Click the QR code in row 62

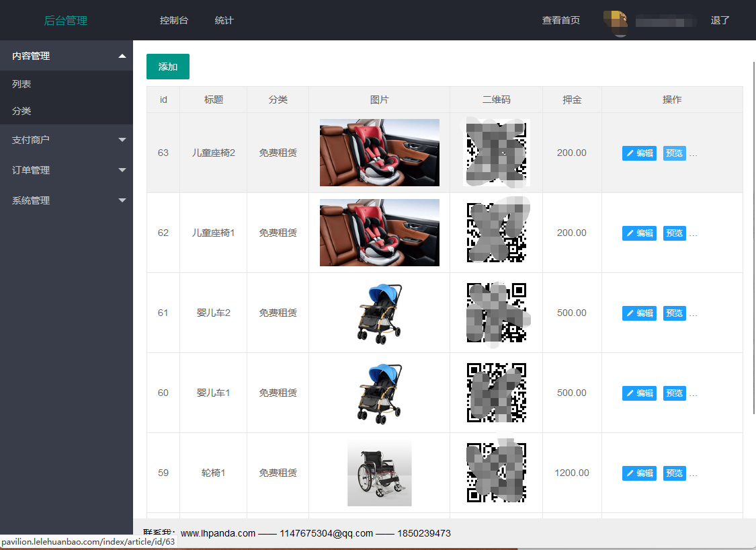(x=497, y=233)
